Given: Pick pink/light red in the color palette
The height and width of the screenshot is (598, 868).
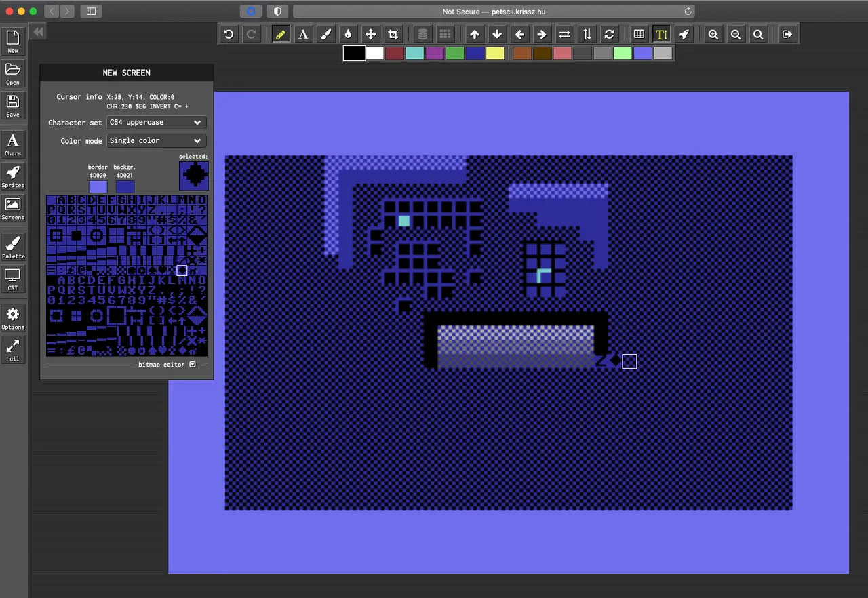Looking at the screenshot, I should point(562,54).
